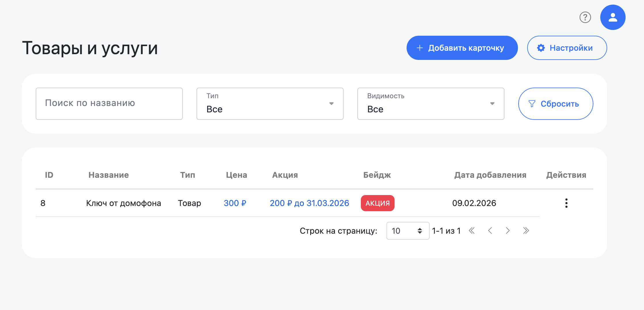Viewport: 644px width, 310px height.
Task: Click the red АКЦИЯ badge
Action: coord(378,203)
